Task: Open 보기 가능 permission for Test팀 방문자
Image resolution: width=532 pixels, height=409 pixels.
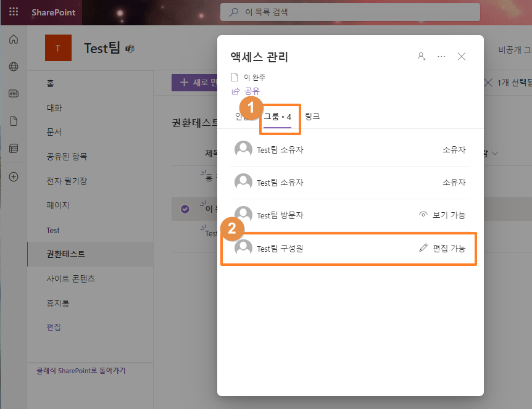Action: click(443, 215)
